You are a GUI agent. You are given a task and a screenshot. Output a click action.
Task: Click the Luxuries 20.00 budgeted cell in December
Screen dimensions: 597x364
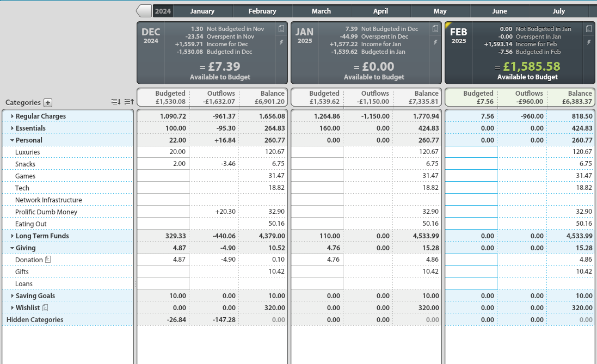(163, 152)
